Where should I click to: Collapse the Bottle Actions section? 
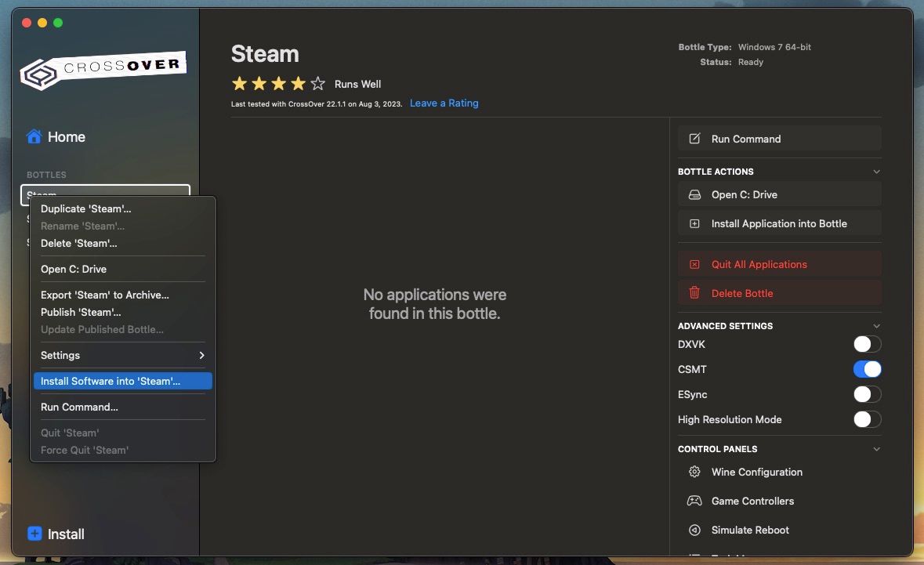coord(876,172)
